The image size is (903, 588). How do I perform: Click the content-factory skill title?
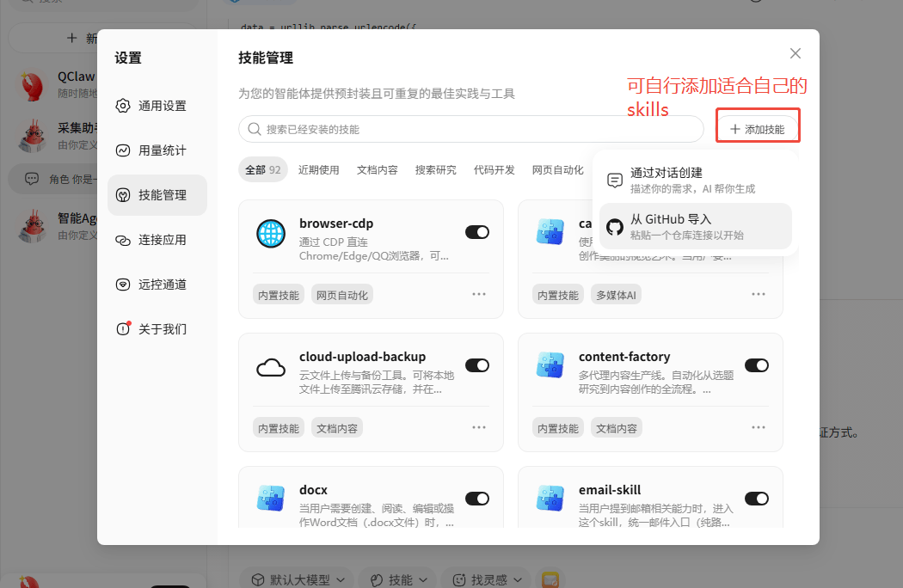(x=624, y=357)
